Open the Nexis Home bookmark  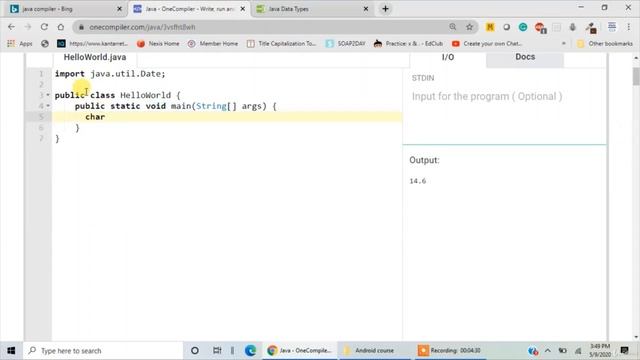(x=158, y=44)
